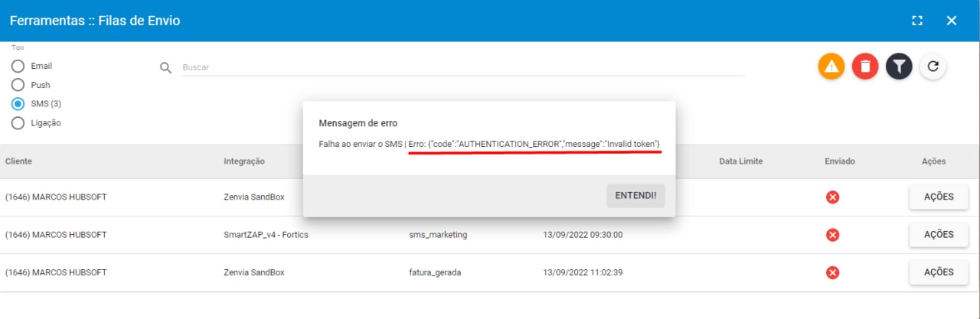
Task: Select the Email type radio button
Action: [x=18, y=67]
